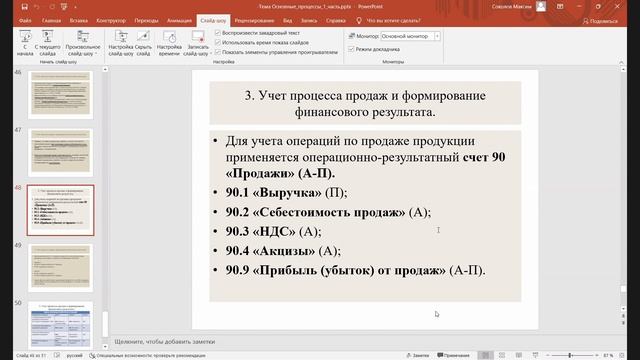Viewport: 640px width, 360px height.
Task: Click the slide number indicator in status bar
Action: (31, 356)
